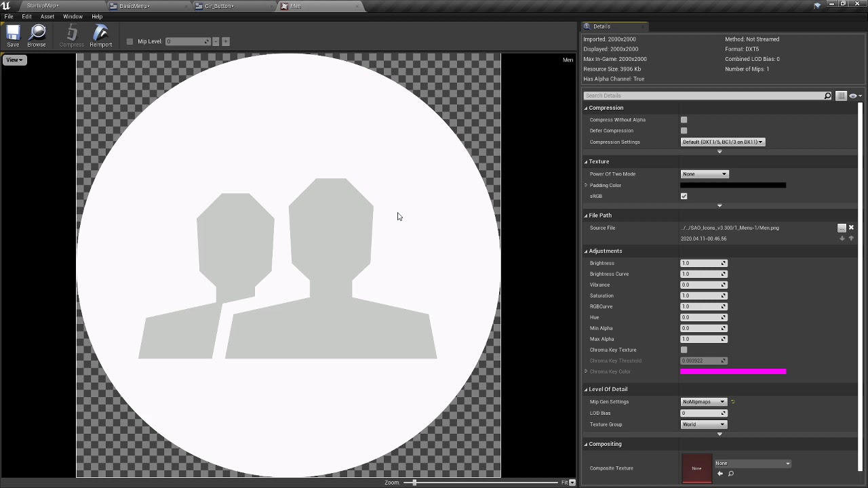Show advanced Compression properties arrow
The width and height of the screenshot is (868, 488).
coord(719,152)
